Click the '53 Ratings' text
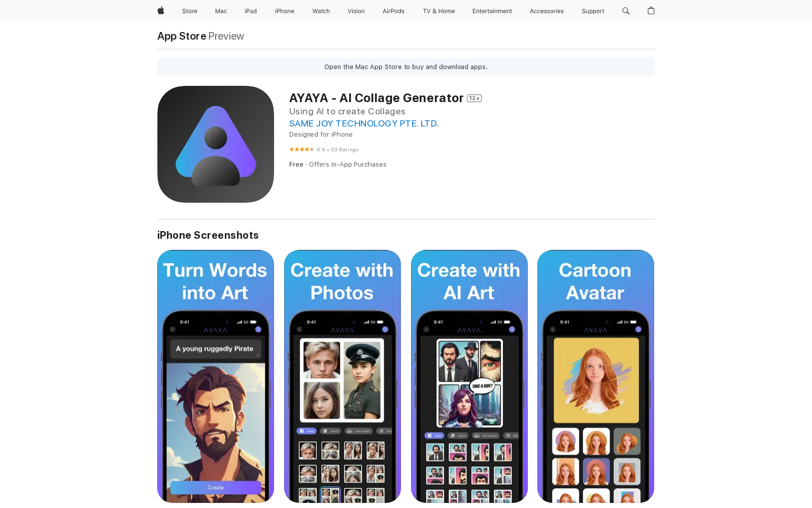The image size is (812, 508). click(x=345, y=150)
